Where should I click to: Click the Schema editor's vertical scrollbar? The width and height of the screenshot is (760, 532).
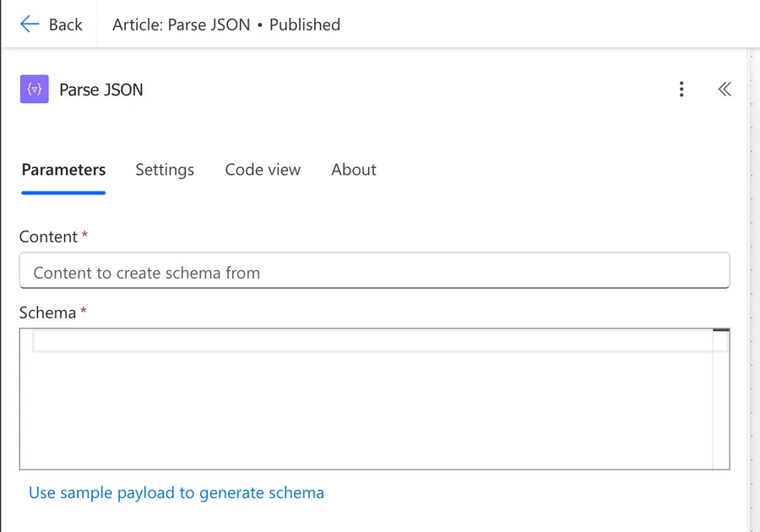tap(720, 397)
